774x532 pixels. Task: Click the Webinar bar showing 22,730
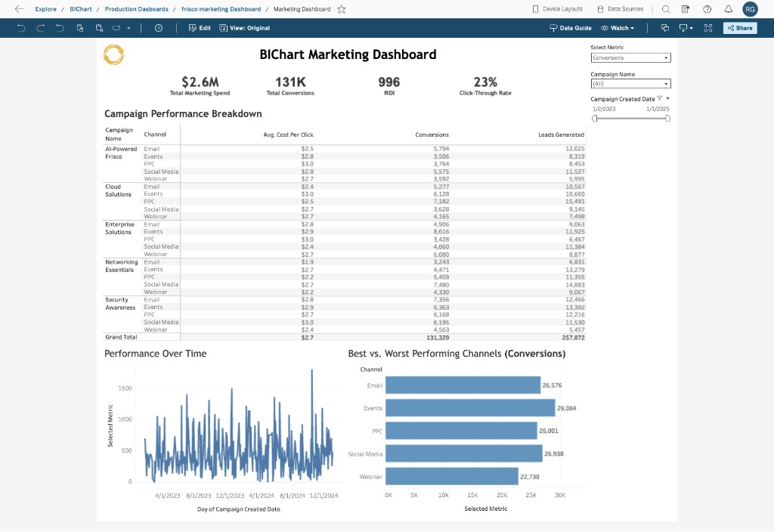pos(452,476)
